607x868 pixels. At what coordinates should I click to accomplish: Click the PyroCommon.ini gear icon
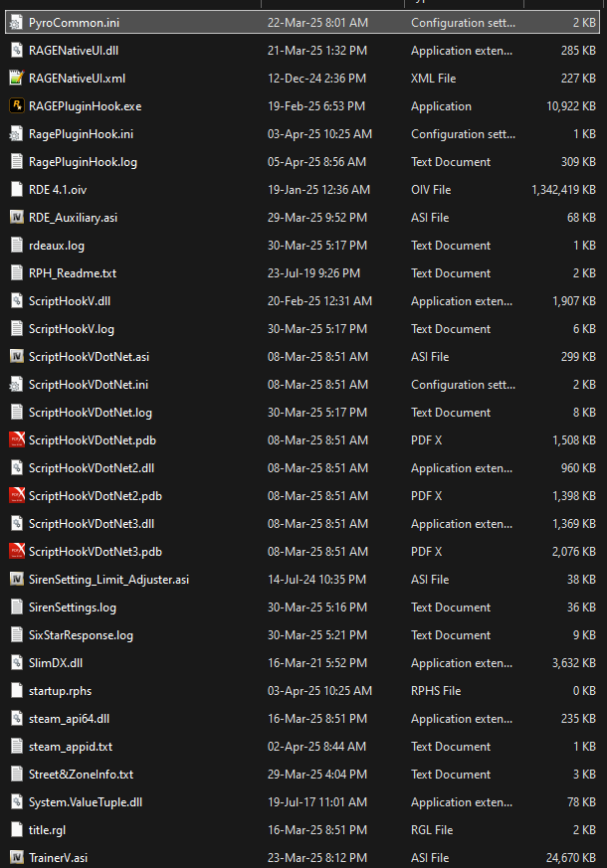tap(17, 23)
